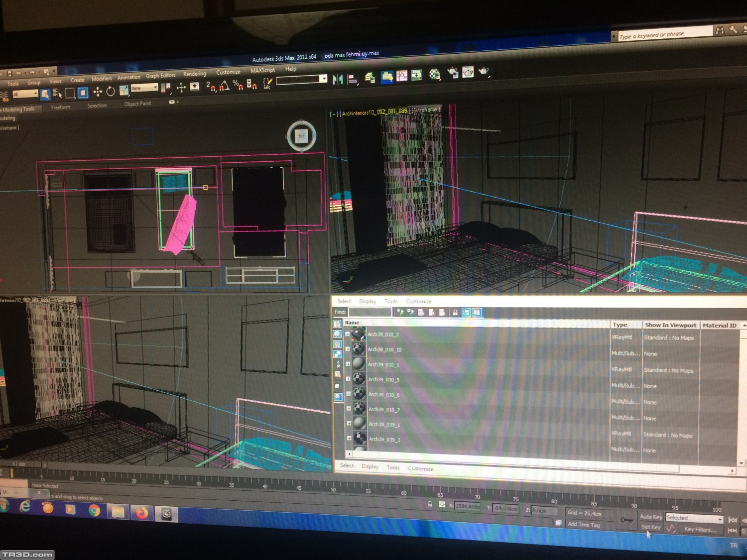
Task: Click the Key Filters button
Action: (x=700, y=530)
